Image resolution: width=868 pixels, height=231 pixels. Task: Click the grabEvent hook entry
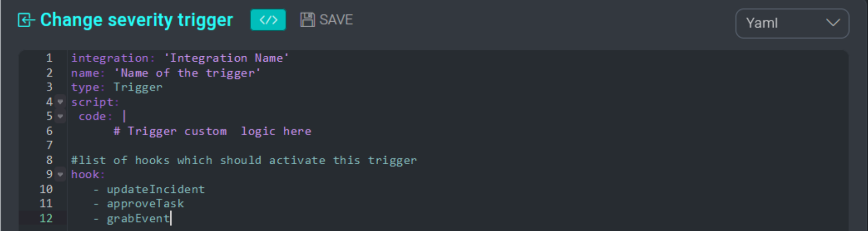[138, 218]
